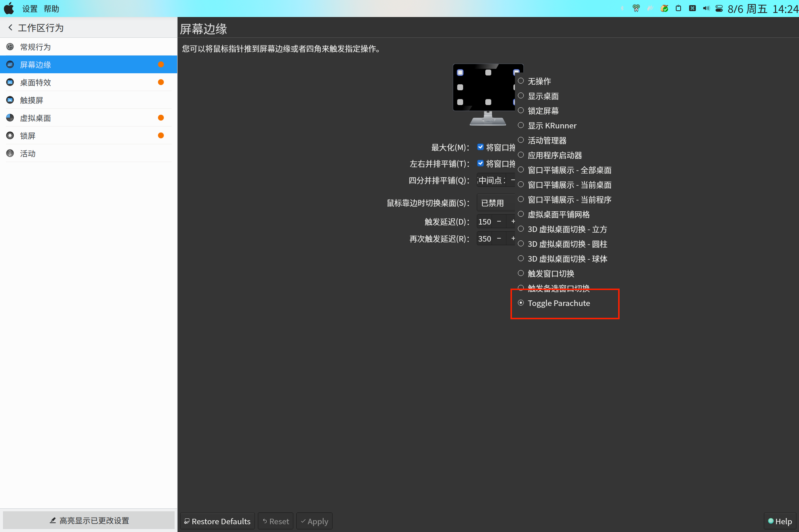Click the volume icon in the menu bar

(x=706, y=8)
